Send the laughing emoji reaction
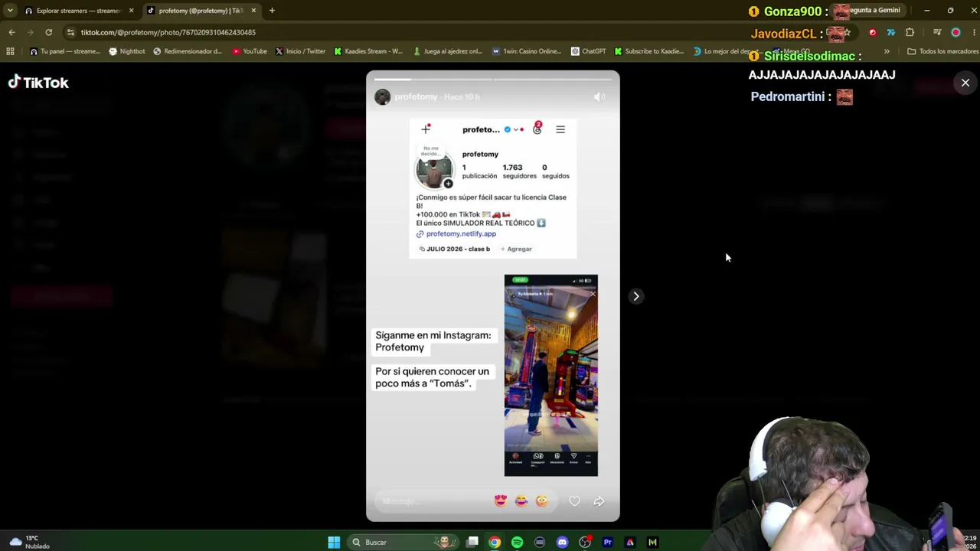980x551 pixels. point(521,501)
